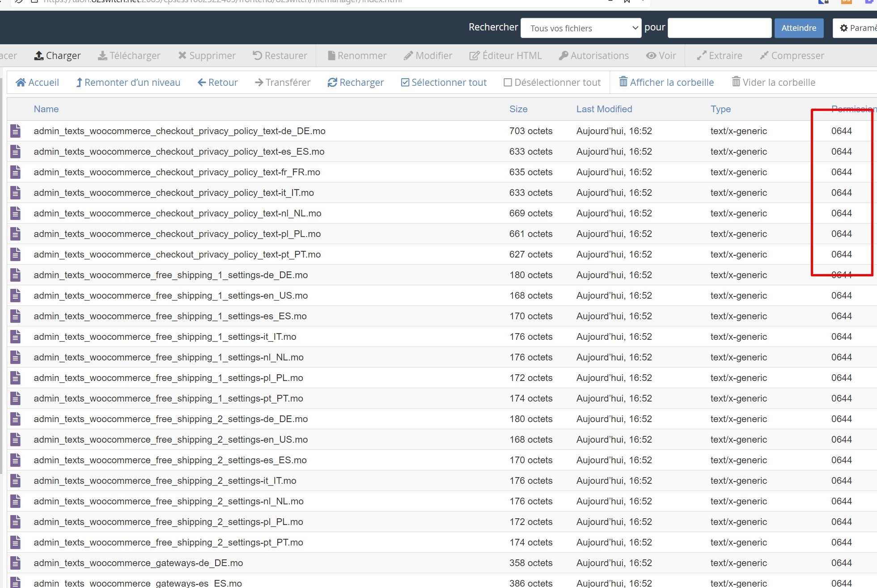The width and height of the screenshot is (877, 588).
Task: Click the file icon for free_shipping_1_settings-es_ES.mo
Action: click(16, 316)
